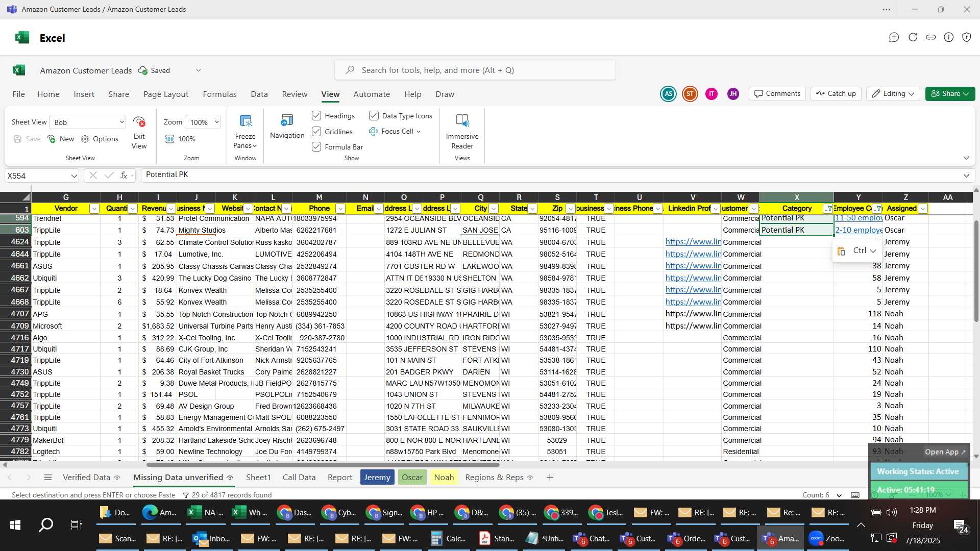
Task: Click the refresh icon in Teams header
Action: click(913, 37)
